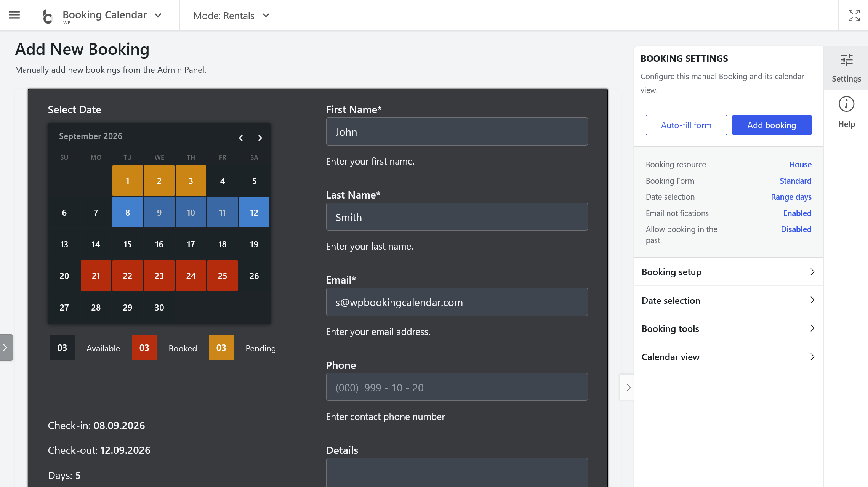Click the Days: 5 text
Image resolution: width=868 pixels, height=487 pixels.
64,475
